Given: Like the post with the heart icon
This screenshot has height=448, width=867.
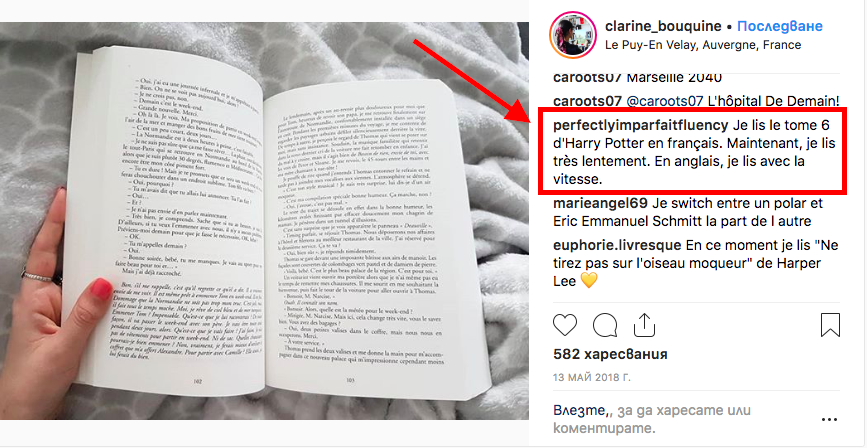Looking at the screenshot, I should 565,325.
